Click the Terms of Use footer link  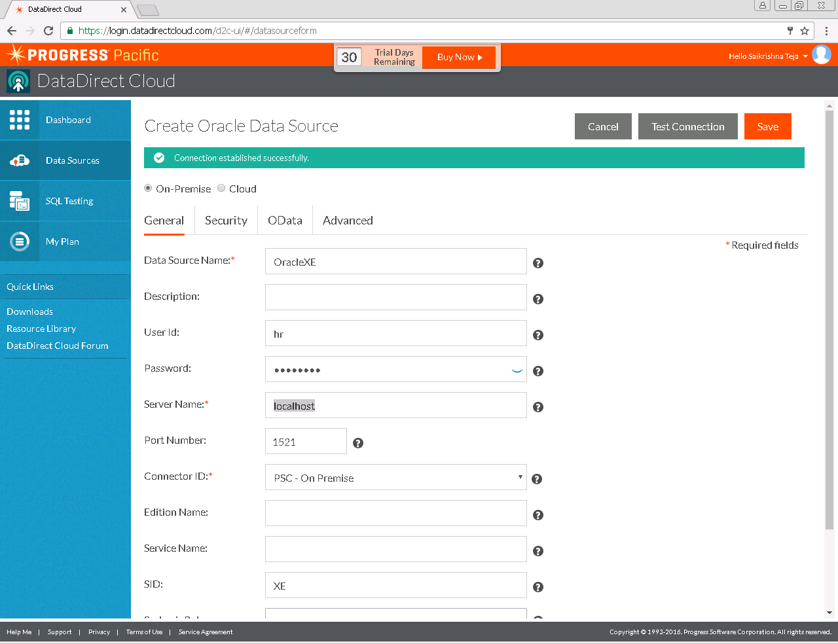pyautogui.click(x=144, y=632)
